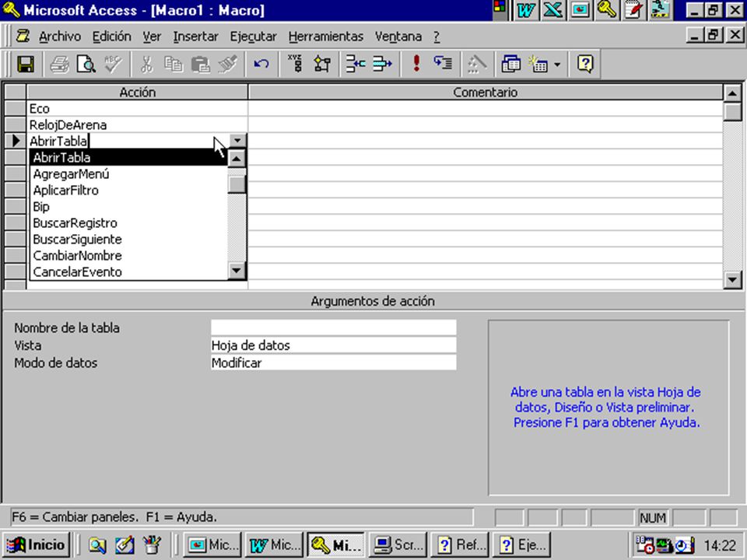747x560 pixels.
Task: Click the macro grid scroll down arrow
Action: tap(733, 279)
